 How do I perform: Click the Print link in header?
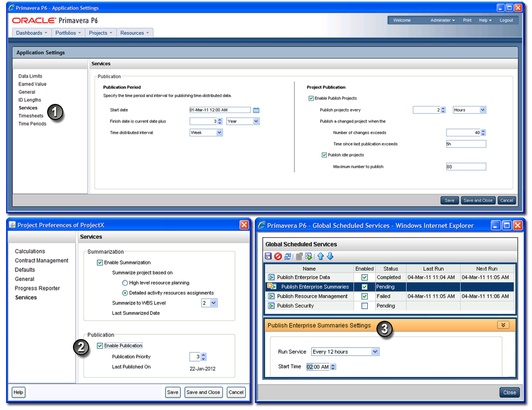click(x=467, y=20)
